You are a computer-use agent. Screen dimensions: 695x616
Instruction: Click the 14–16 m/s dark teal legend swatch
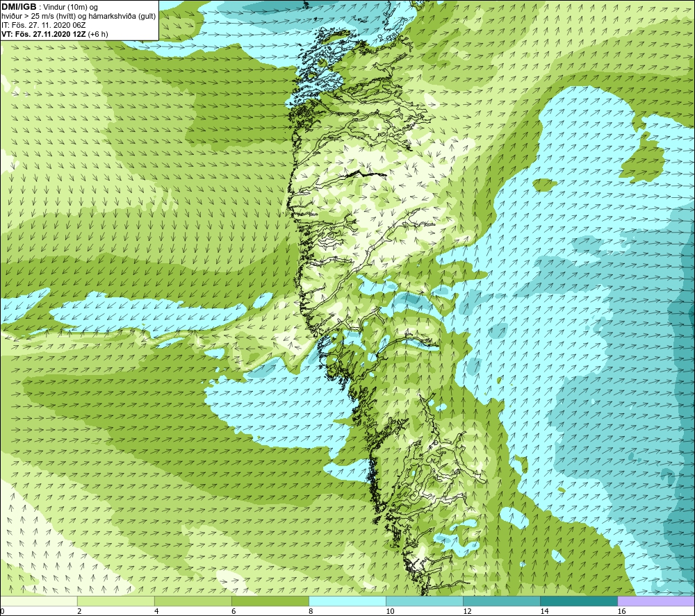[579, 601]
